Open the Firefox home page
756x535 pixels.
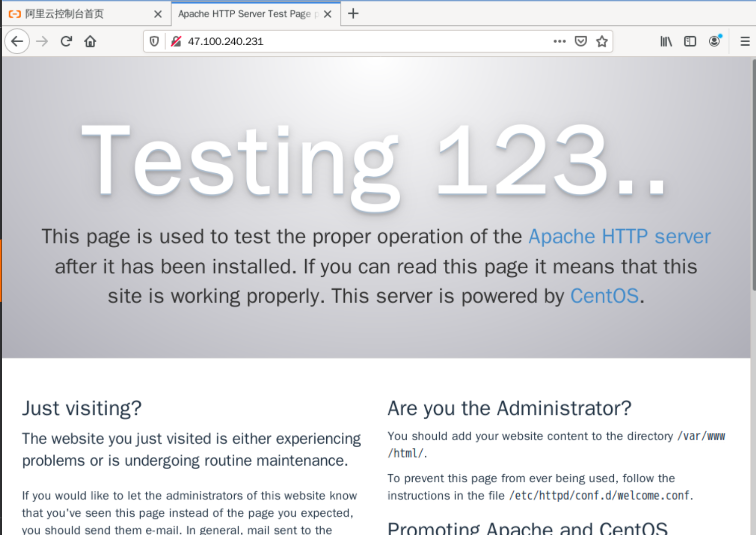pos(90,41)
